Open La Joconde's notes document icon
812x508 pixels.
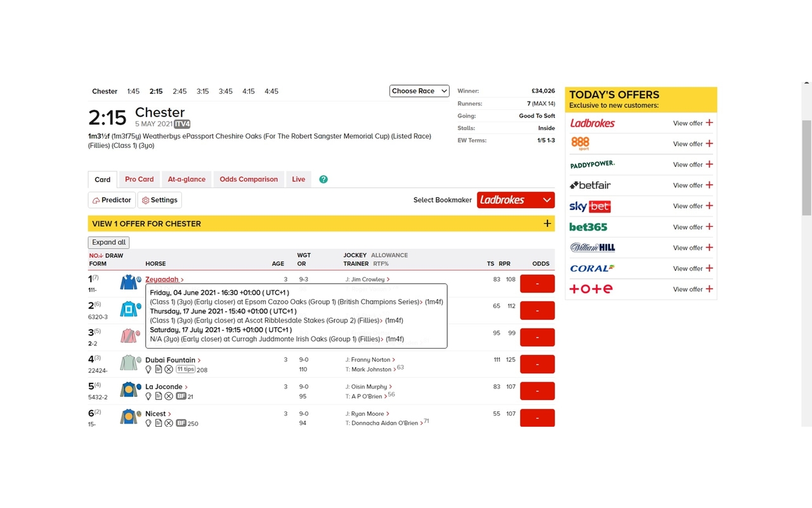point(159,396)
